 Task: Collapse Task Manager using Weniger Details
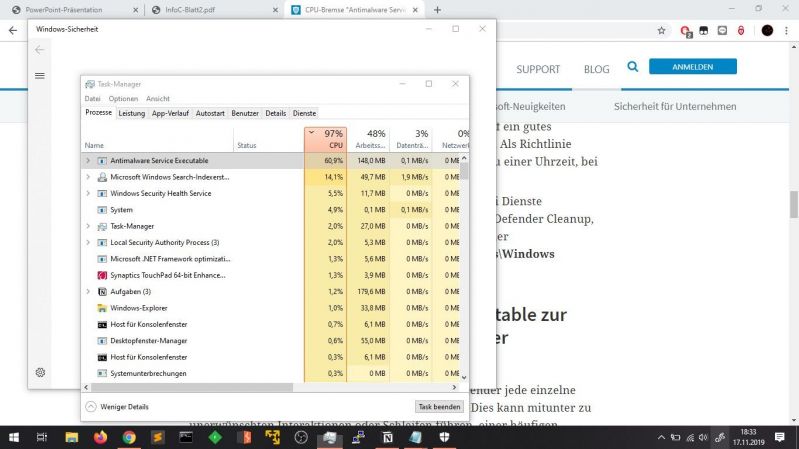117,407
